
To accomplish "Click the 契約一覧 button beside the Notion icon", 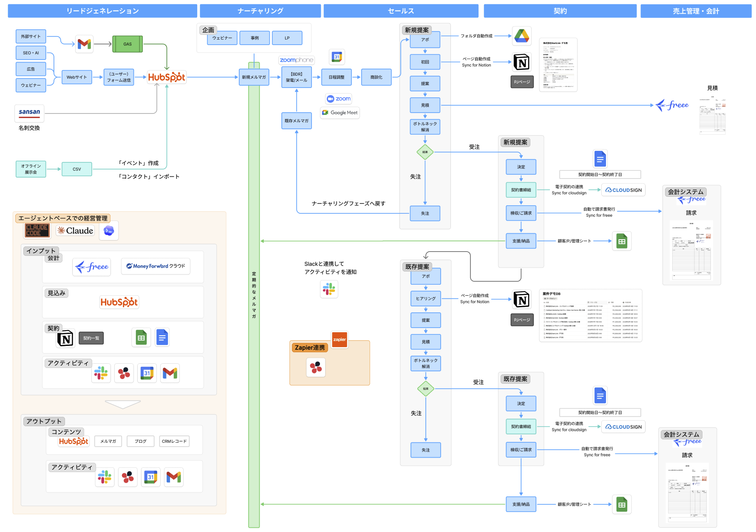I will 91,338.
